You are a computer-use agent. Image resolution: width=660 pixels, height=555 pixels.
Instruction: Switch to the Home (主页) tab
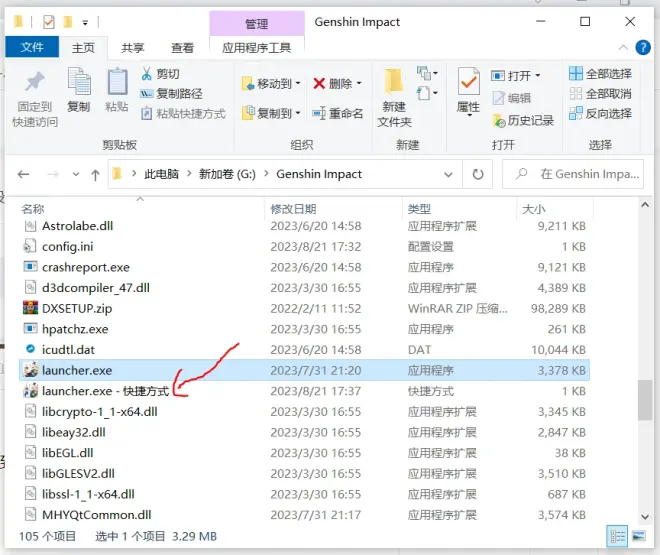[x=83, y=48]
